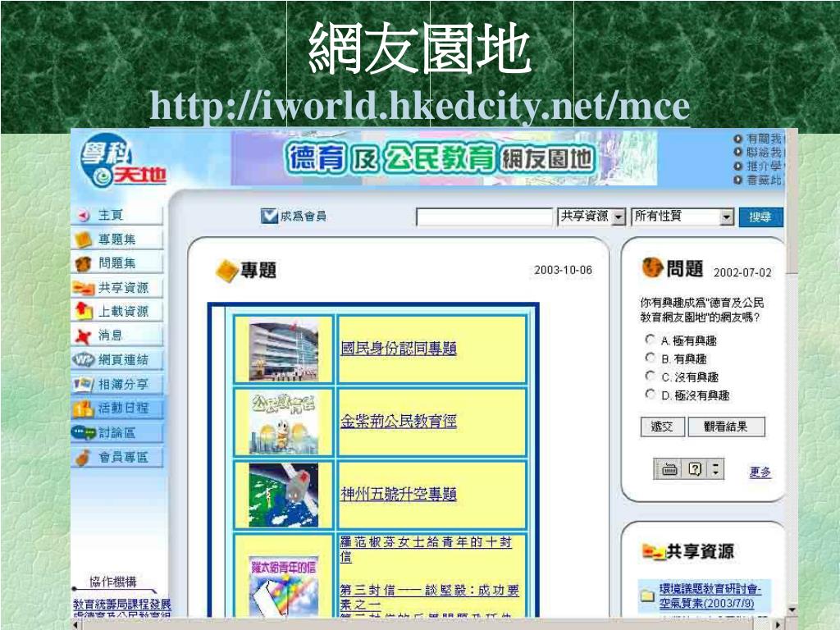
Task: Click the 金紫荊公民教育徑 cartoon thumbnail
Action: 284,423
